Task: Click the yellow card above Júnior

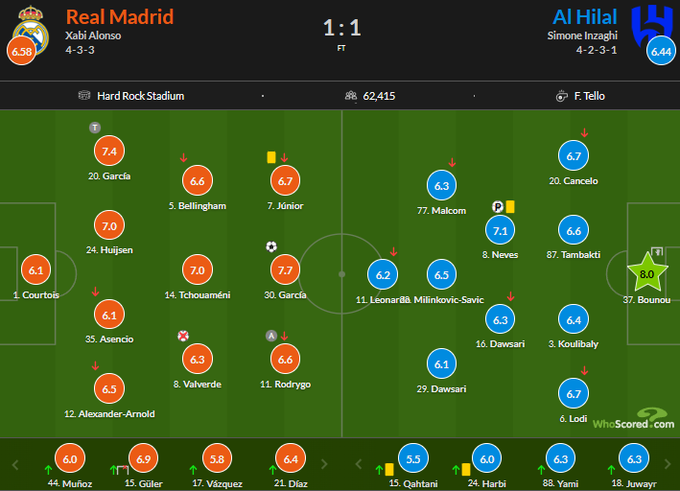Action: pyautogui.click(x=271, y=157)
